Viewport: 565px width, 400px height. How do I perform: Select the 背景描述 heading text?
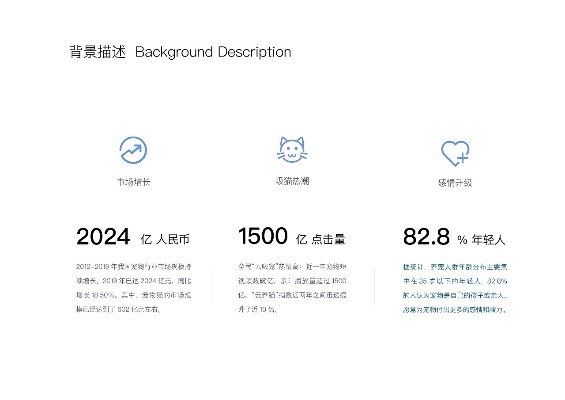coord(97,52)
